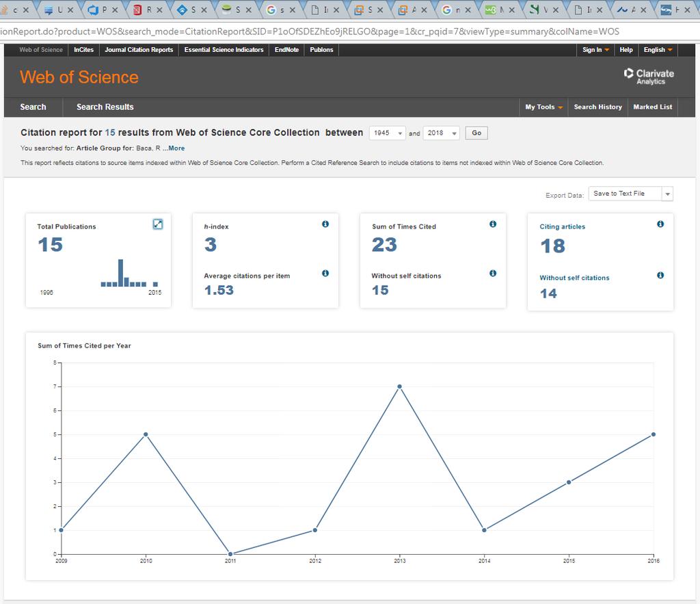Click the average citations value 1.53

pos(219,291)
